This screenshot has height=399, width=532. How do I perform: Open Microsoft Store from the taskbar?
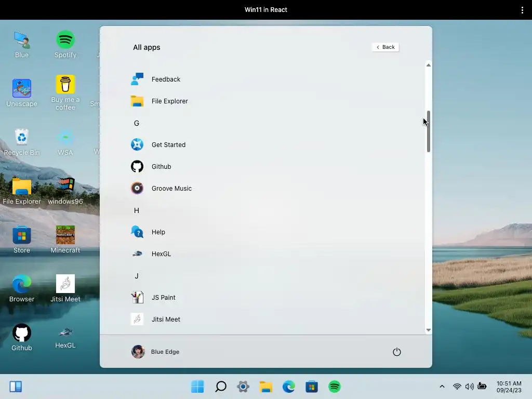tap(312, 387)
